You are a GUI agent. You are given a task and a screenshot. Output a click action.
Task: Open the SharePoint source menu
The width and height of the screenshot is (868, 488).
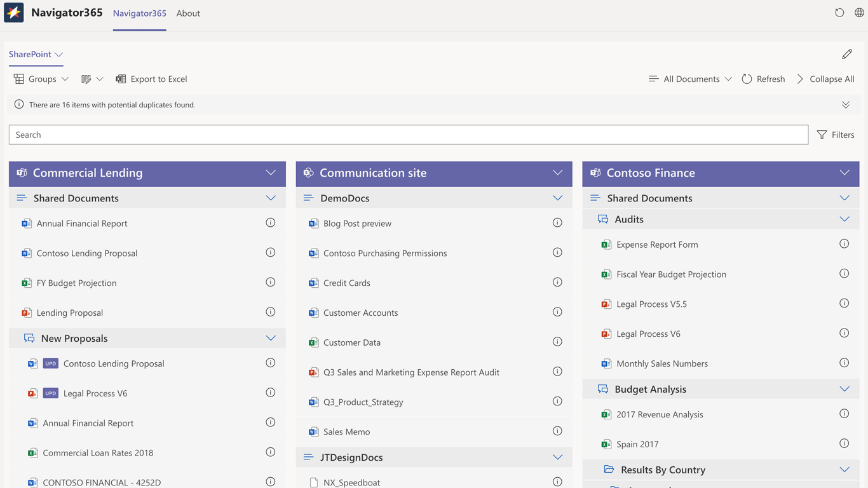pos(36,55)
